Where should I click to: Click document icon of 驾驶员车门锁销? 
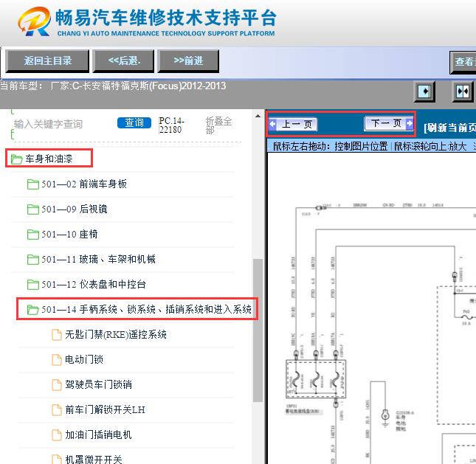[x=57, y=385]
